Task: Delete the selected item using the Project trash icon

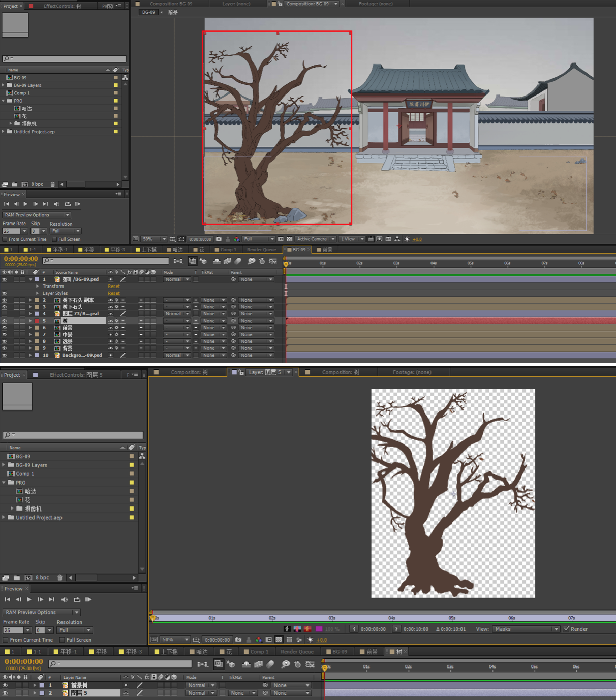Action: pos(52,184)
